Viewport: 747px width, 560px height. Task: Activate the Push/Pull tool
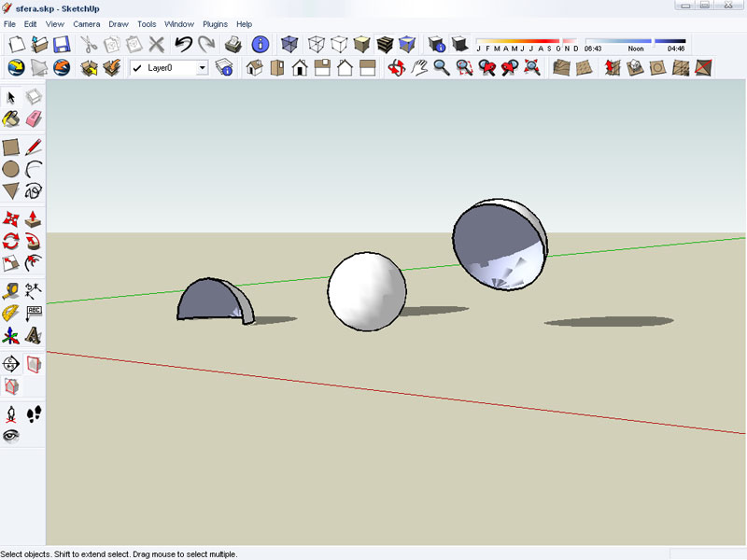pos(34,219)
